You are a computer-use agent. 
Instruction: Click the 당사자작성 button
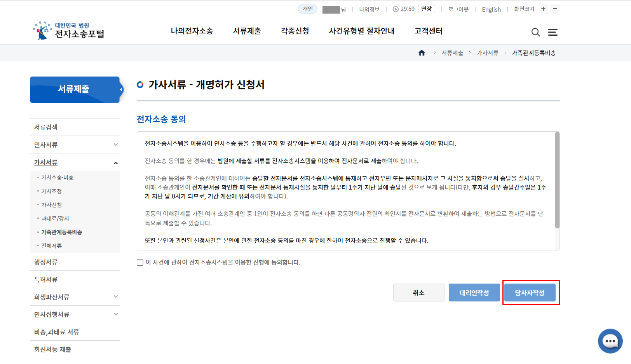coord(530,293)
